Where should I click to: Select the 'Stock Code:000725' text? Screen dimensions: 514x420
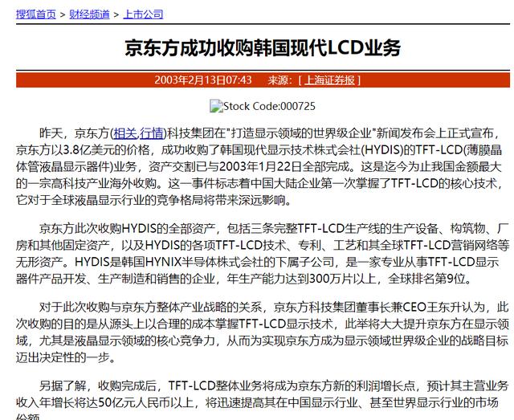point(269,106)
